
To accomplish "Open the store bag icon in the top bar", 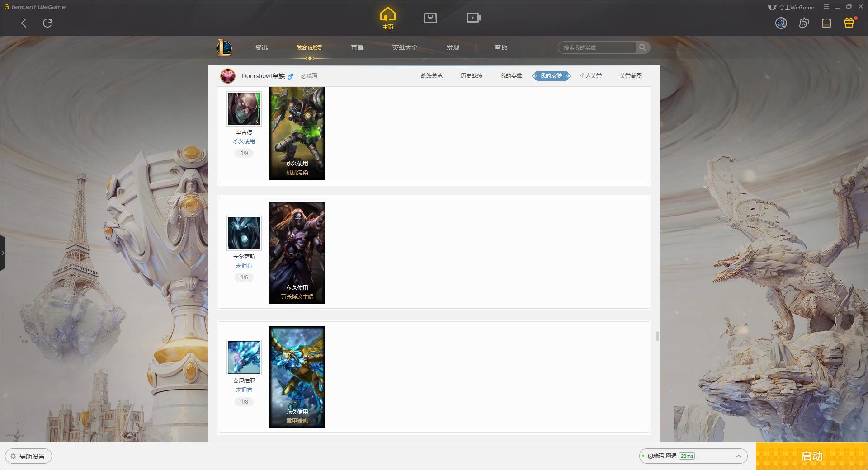I will [x=430, y=18].
